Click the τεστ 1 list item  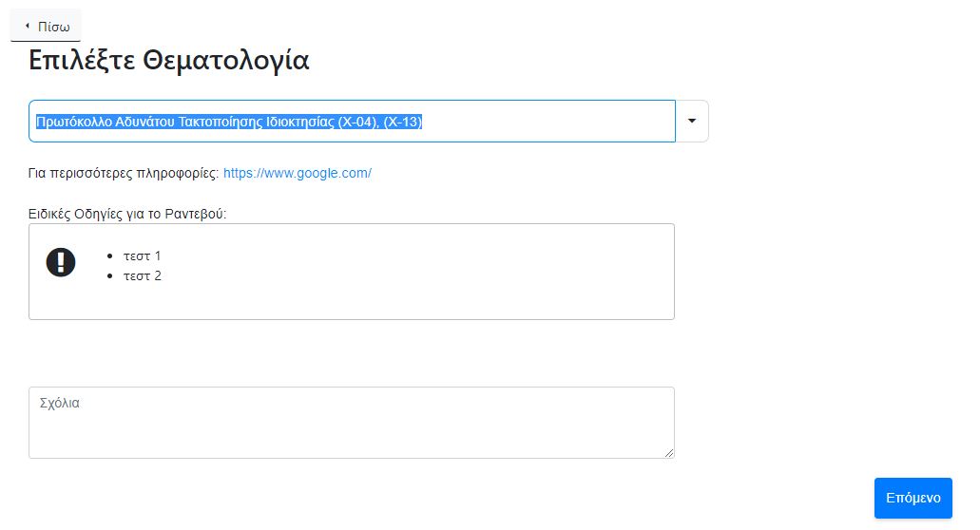142,256
